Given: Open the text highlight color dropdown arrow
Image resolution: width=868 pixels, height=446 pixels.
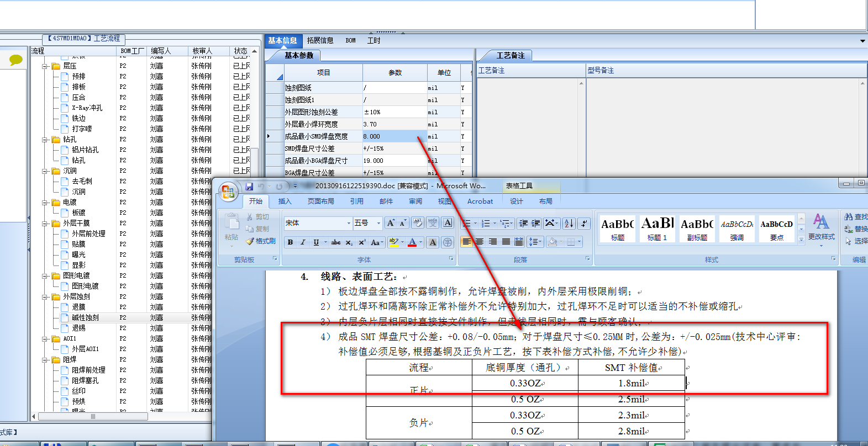Looking at the screenshot, I should 402,242.
